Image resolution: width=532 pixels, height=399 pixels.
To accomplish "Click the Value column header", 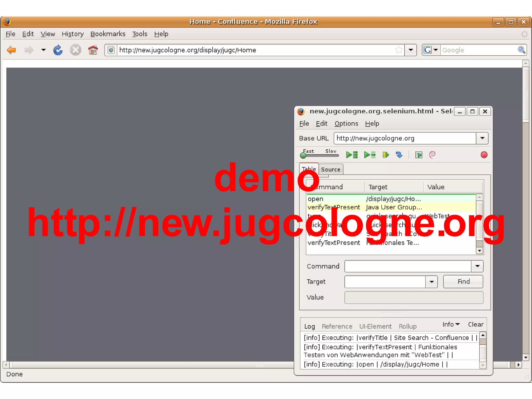I will point(453,187).
